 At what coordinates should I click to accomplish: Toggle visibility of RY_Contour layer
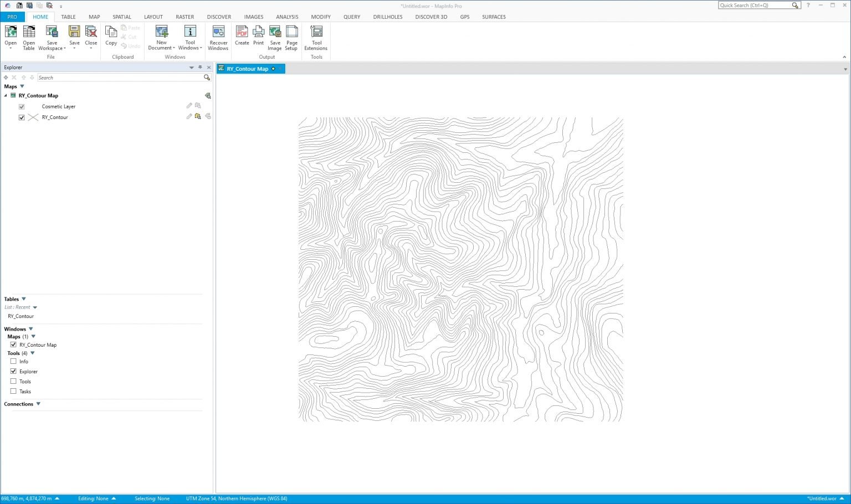pos(21,117)
